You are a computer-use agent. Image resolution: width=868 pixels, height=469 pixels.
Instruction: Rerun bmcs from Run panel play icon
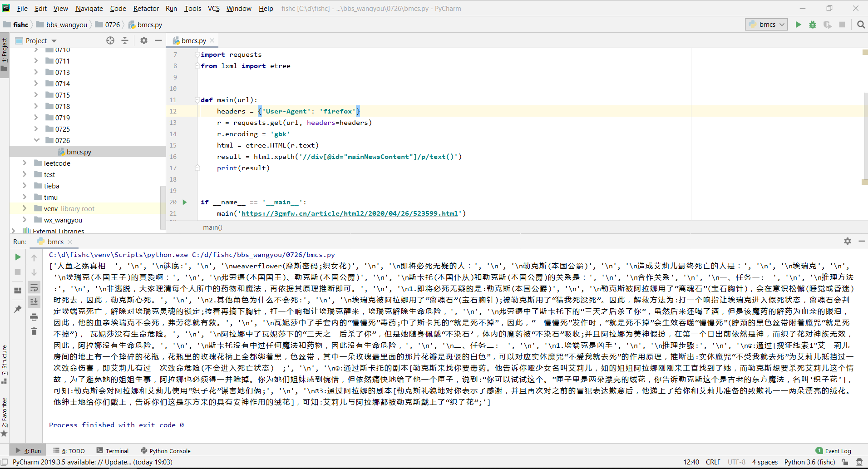[18, 257]
